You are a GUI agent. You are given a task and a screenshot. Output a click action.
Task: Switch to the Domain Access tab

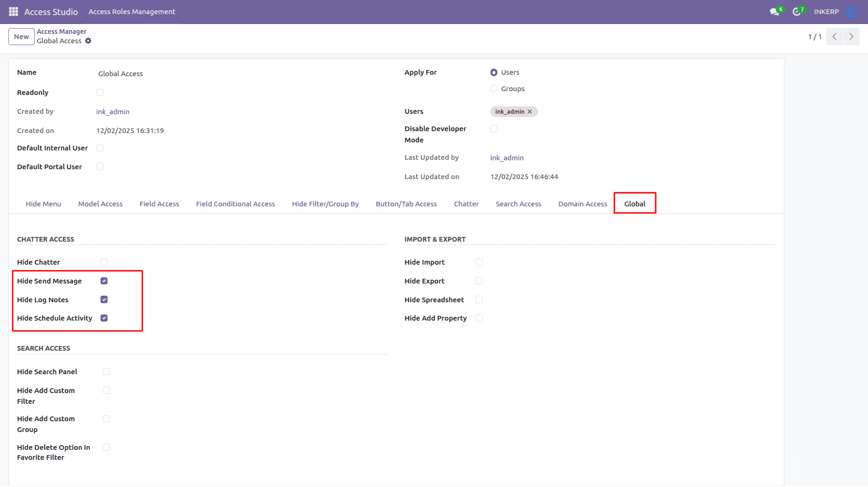pyautogui.click(x=582, y=204)
